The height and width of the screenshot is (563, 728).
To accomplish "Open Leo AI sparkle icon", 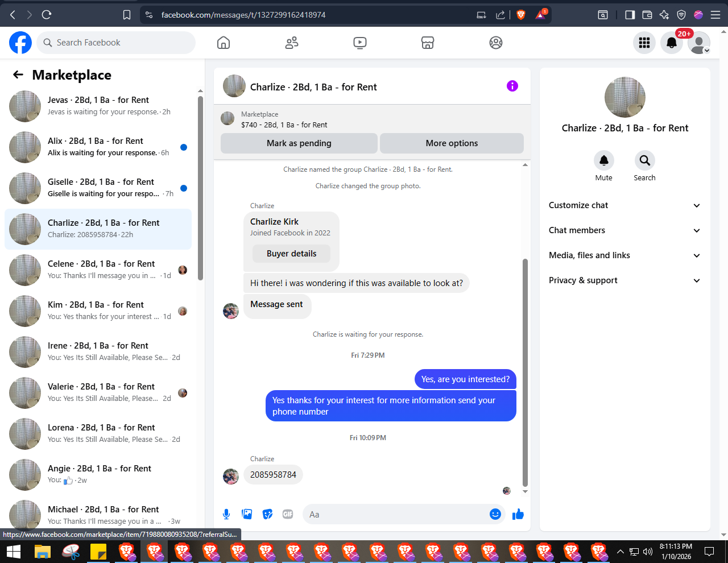I will (x=664, y=15).
